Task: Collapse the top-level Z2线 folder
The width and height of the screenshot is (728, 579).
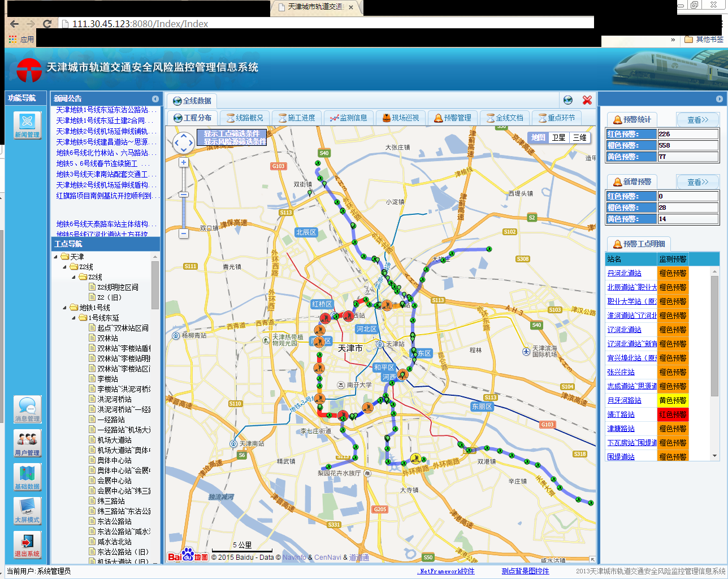Action: click(x=64, y=267)
